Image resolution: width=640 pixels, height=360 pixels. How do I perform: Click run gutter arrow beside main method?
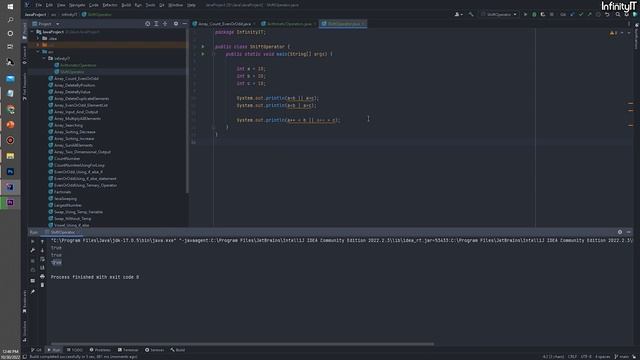click(203, 54)
